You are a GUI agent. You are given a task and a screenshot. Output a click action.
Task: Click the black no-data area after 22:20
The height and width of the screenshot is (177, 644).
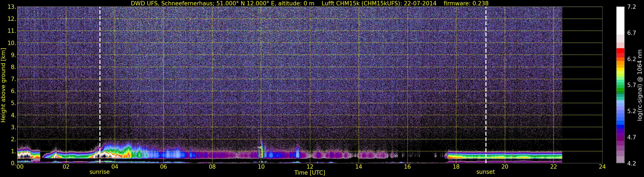(582, 85)
